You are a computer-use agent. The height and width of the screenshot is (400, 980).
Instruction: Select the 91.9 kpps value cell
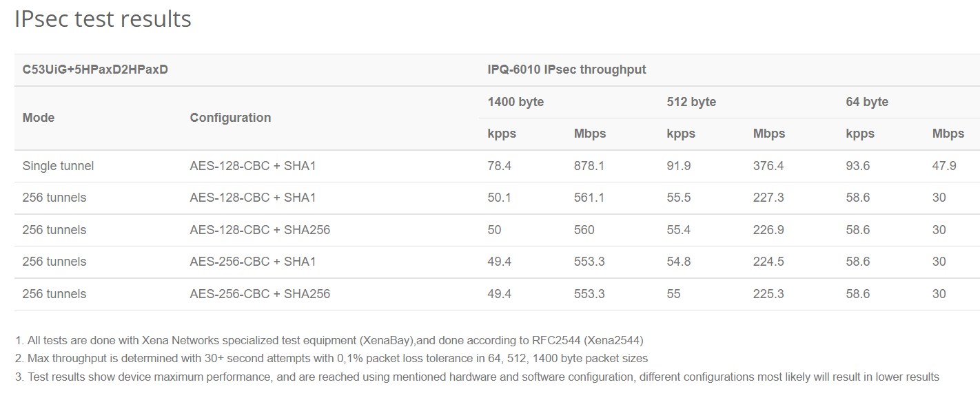(679, 166)
